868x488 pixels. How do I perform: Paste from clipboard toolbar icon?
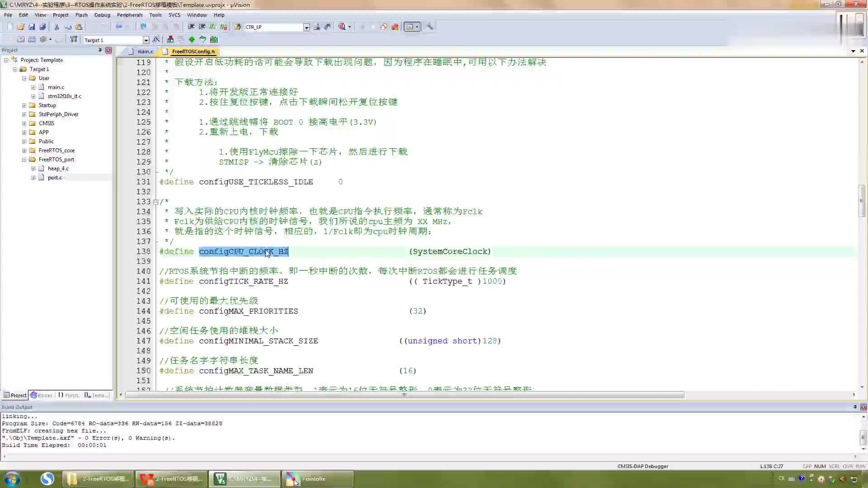79,27
